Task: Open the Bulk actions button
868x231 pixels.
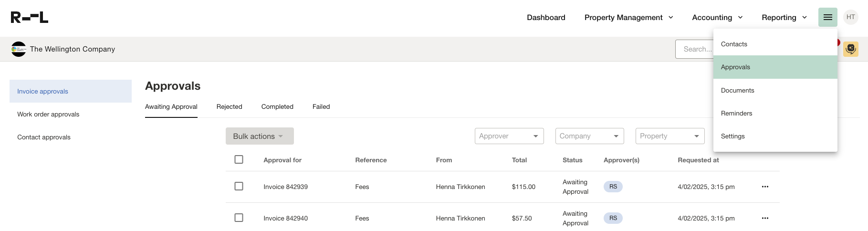Action: click(259, 136)
